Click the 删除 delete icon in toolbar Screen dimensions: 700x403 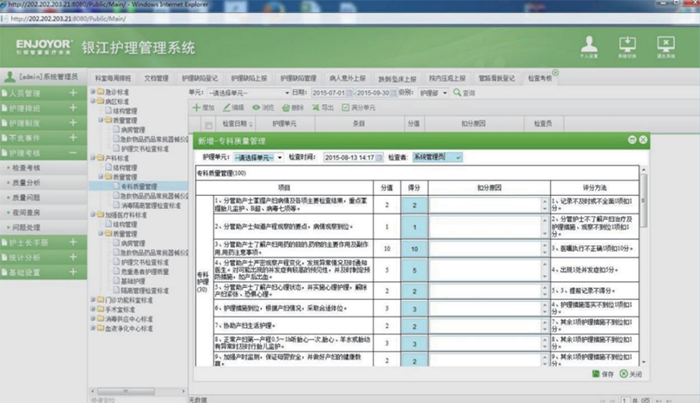(x=286, y=108)
